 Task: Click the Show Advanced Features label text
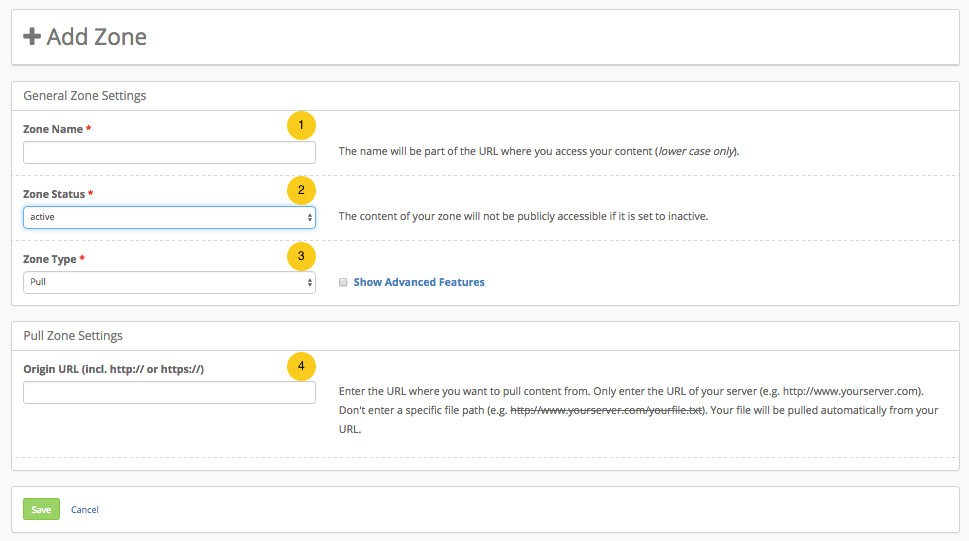(419, 283)
